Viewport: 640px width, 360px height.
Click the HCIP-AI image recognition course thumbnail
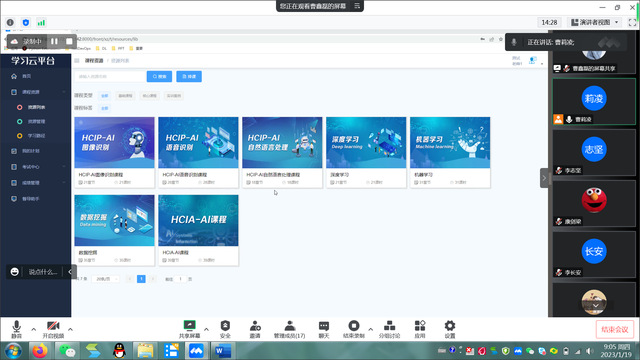114,142
